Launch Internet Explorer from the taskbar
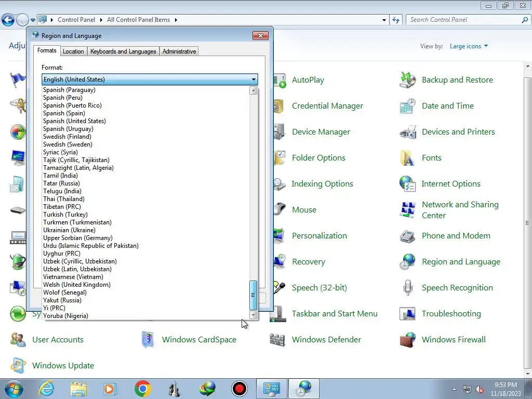This screenshot has width=532, height=399. [46, 389]
